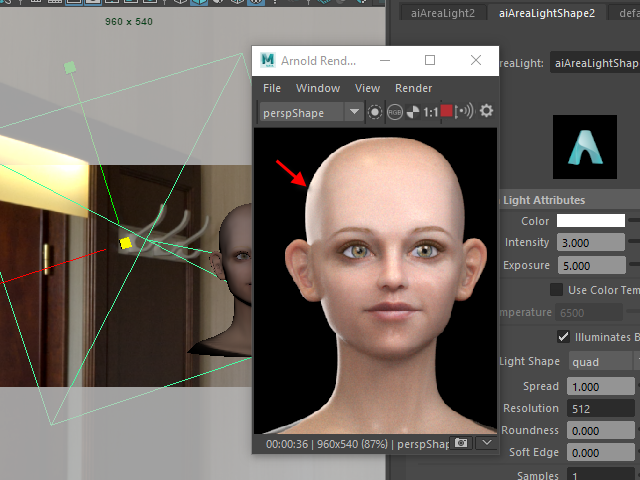Click the exposure/color wheel icon
Viewport: 640px width, 480px height.
(x=412, y=112)
